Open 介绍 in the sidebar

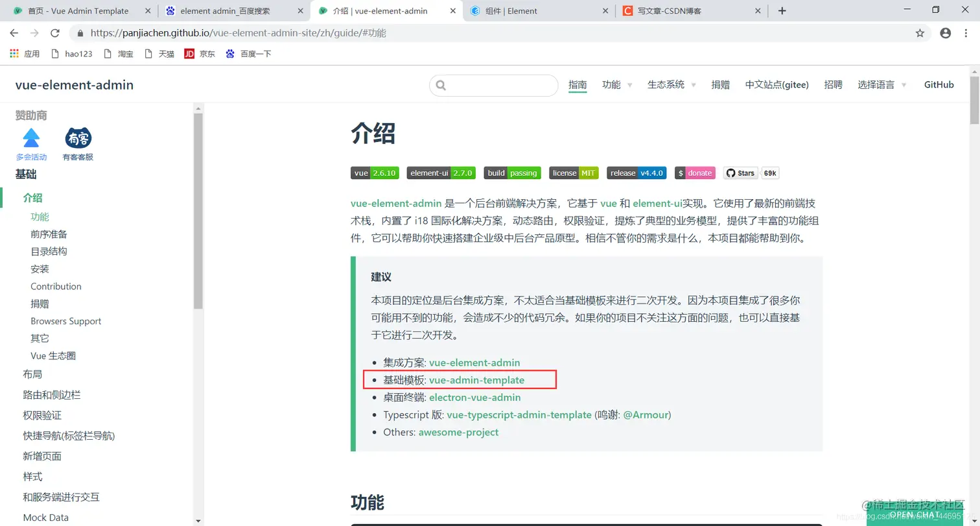(x=32, y=198)
